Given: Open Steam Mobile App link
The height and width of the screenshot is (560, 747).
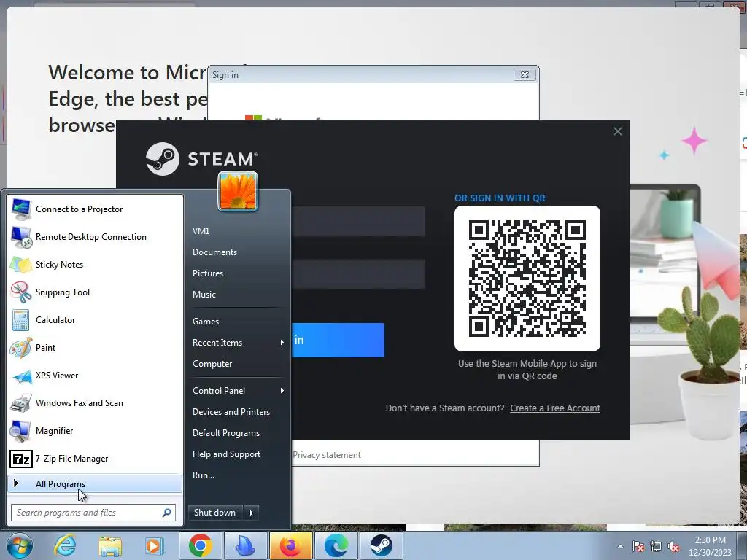Looking at the screenshot, I should click(529, 364).
